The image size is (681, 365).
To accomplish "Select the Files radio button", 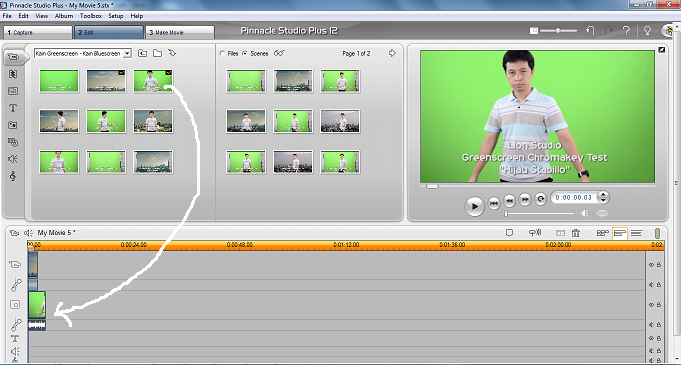I will (223, 53).
